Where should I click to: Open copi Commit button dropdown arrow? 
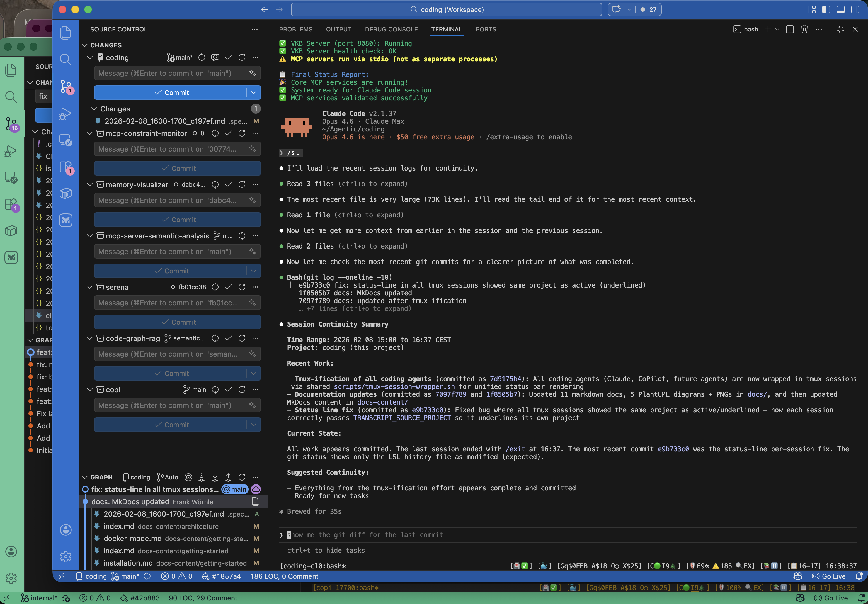click(x=254, y=425)
